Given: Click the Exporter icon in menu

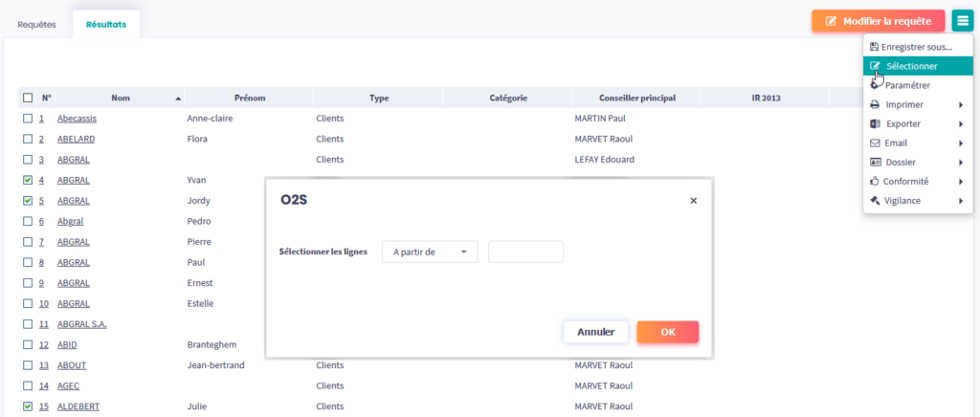Looking at the screenshot, I should click(875, 123).
